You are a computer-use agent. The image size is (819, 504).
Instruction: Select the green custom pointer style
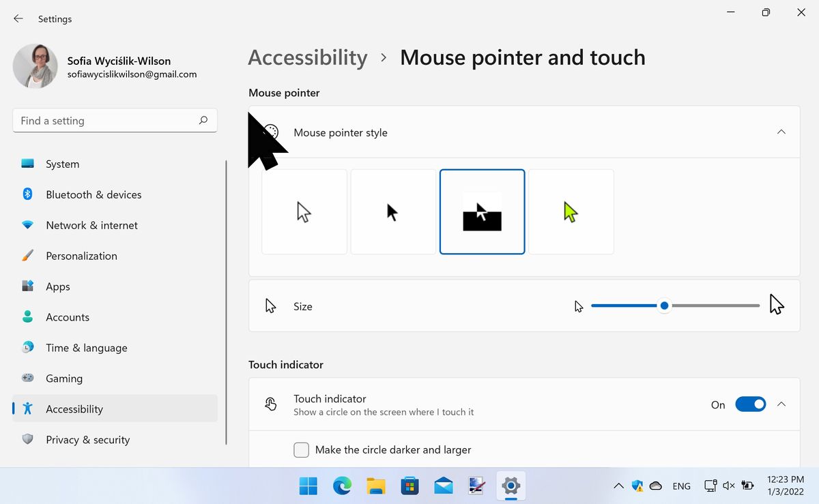pyautogui.click(x=571, y=211)
